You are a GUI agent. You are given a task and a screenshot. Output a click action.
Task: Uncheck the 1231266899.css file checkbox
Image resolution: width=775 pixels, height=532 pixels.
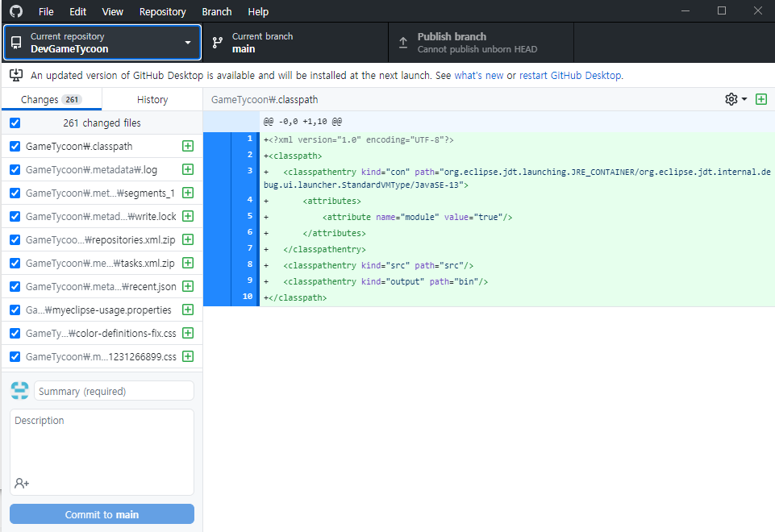[15, 356]
